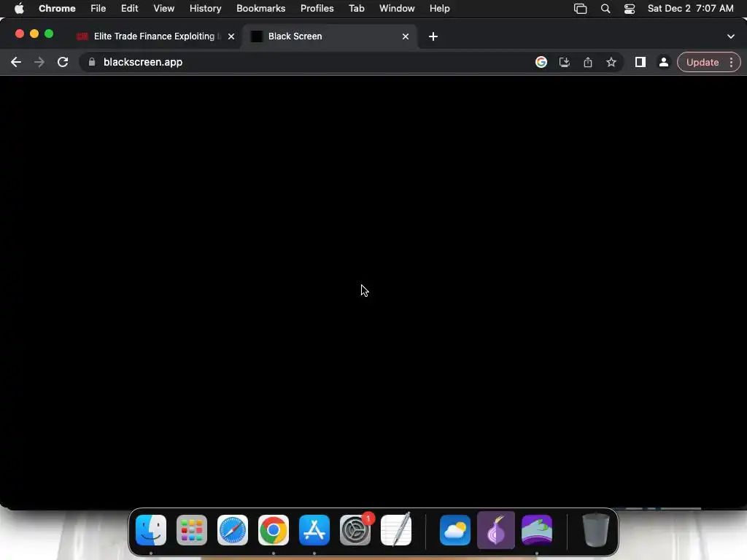Launch Tor Browser from the Dock
The width and height of the screenshot is (747, 560).
(496, 530)
